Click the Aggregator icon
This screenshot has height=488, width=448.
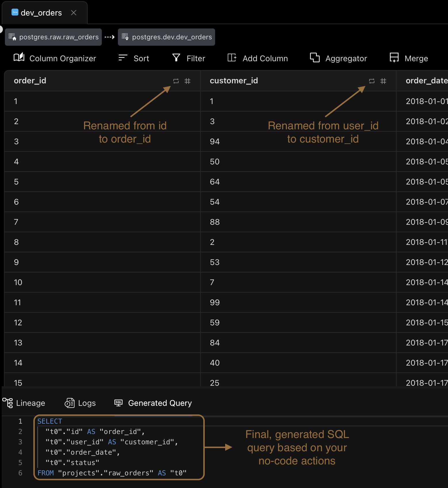tap(315, 57)
